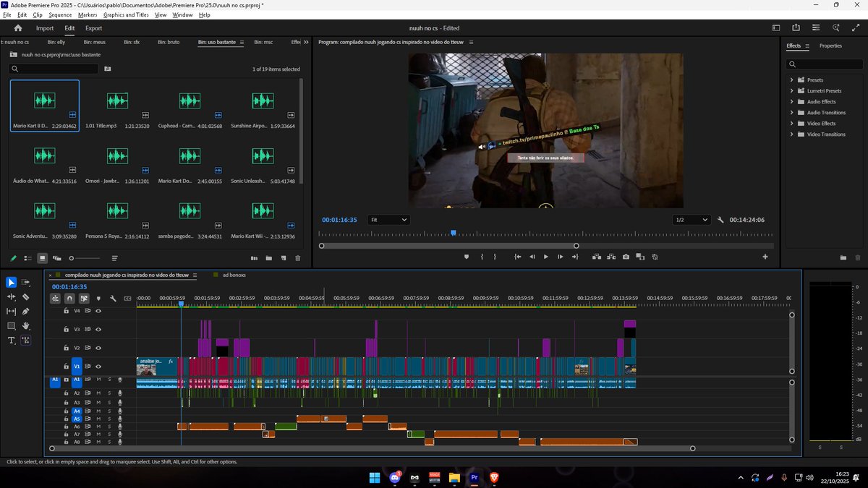The image size is (868, 488).
Task: Toggle lock on track V4
Action: [x=66, y=310]
